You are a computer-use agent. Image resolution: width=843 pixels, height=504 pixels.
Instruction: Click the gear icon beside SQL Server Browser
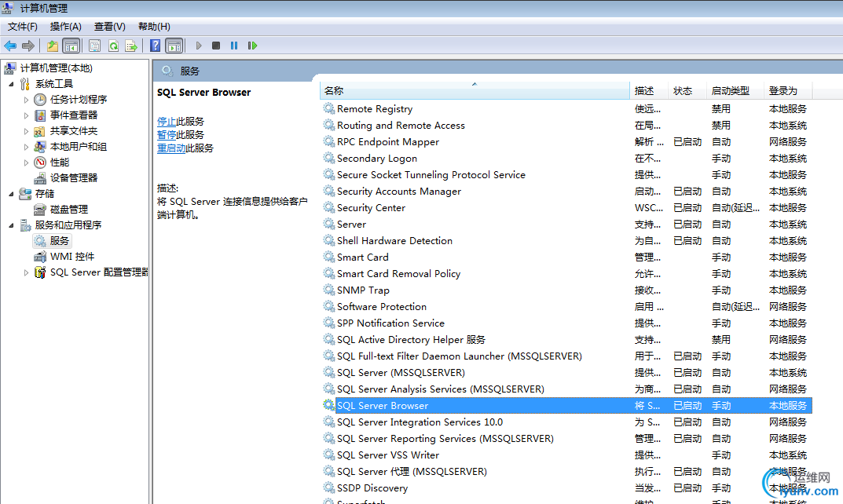tap(329, 405)
